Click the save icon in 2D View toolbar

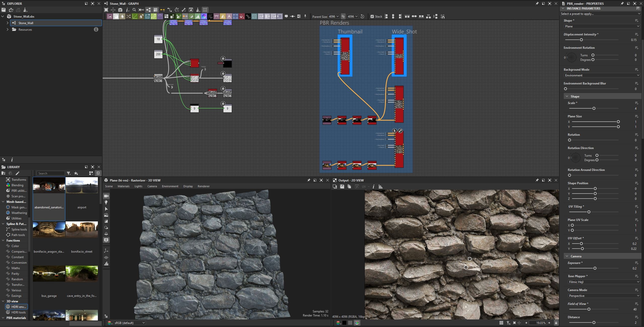tap(342, 186)
